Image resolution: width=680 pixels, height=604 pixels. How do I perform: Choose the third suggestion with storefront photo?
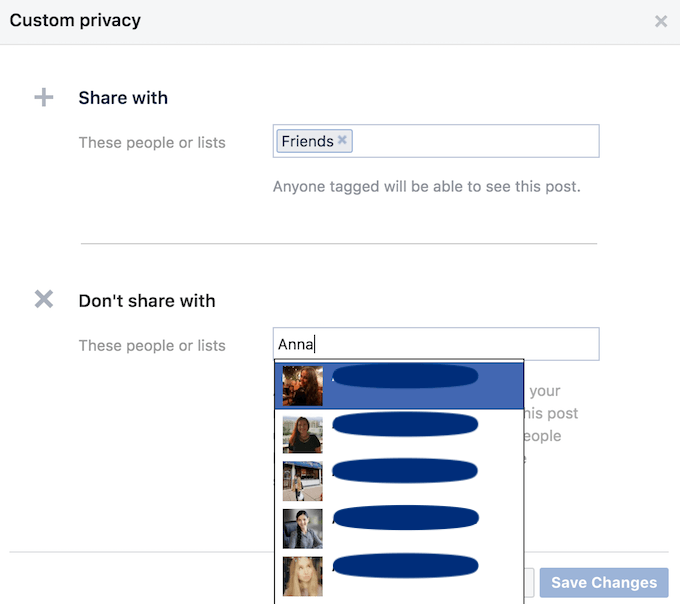pos(399,481)
